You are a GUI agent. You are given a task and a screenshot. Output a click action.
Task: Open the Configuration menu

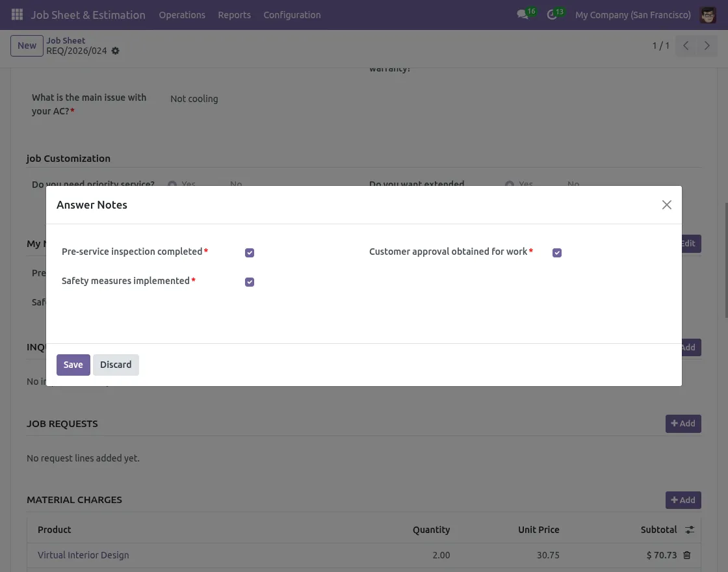tap(292, 14)
